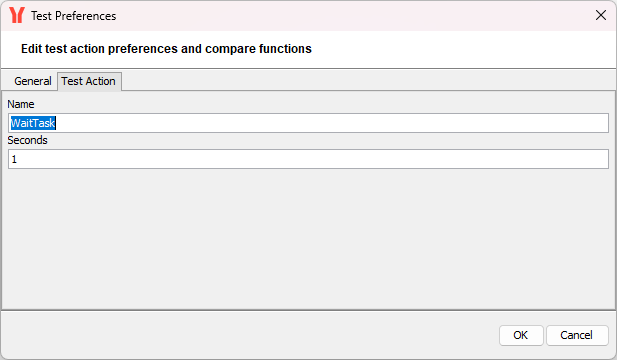617x360 pixels.
Task: Click the Seconds field label
Action: click(x=27, y=140)
